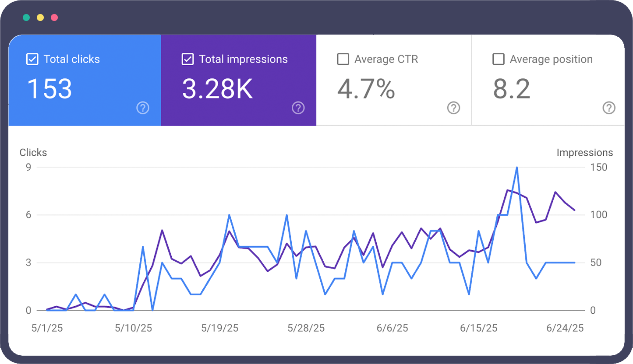
Task: Open the help icon on Total clicks card
Action: (x=143, y=108)
